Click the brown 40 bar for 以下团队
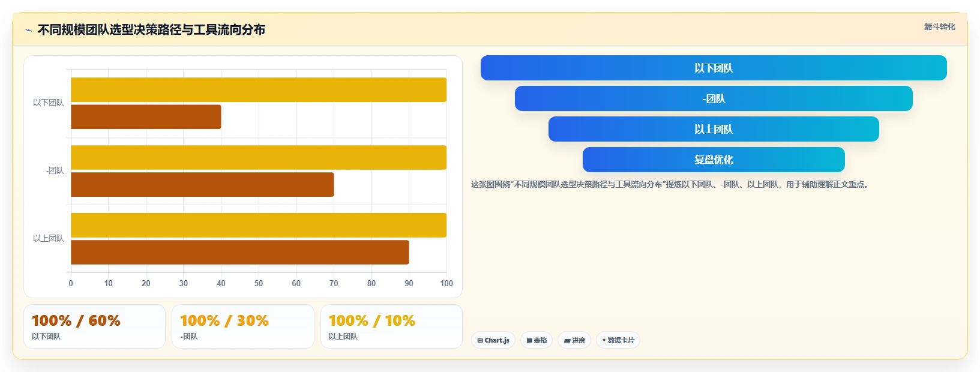The image size is (980, 372). 146,117
